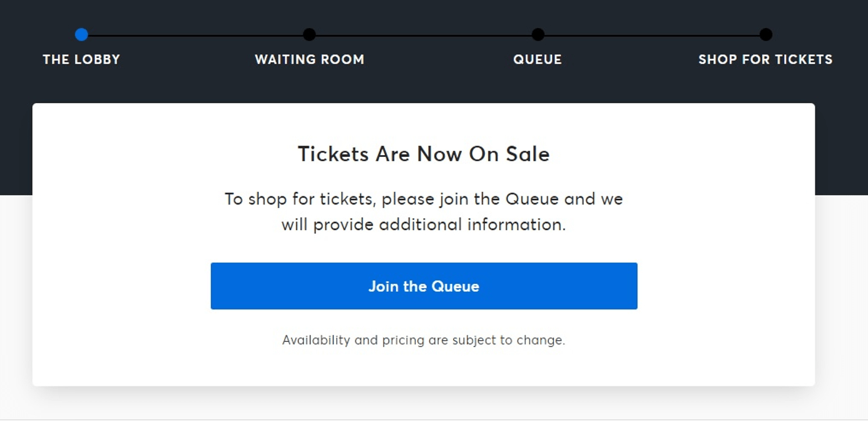Click the Waiting Room progress dot

click(x=310, y=35)
